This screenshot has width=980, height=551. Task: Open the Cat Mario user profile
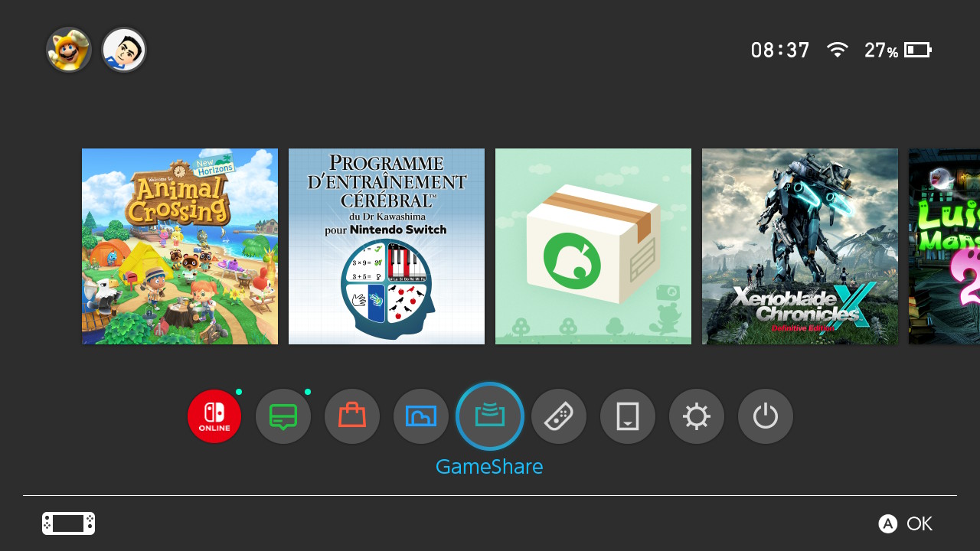point(69,50)
